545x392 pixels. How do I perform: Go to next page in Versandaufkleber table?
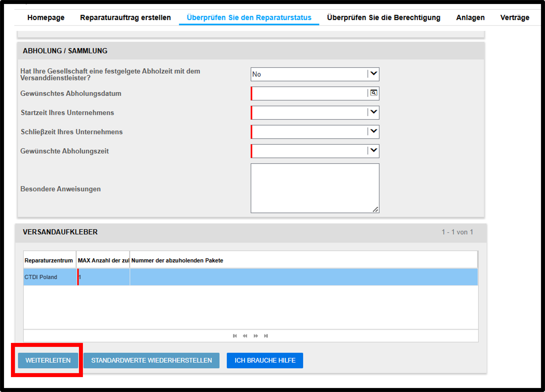256,336
